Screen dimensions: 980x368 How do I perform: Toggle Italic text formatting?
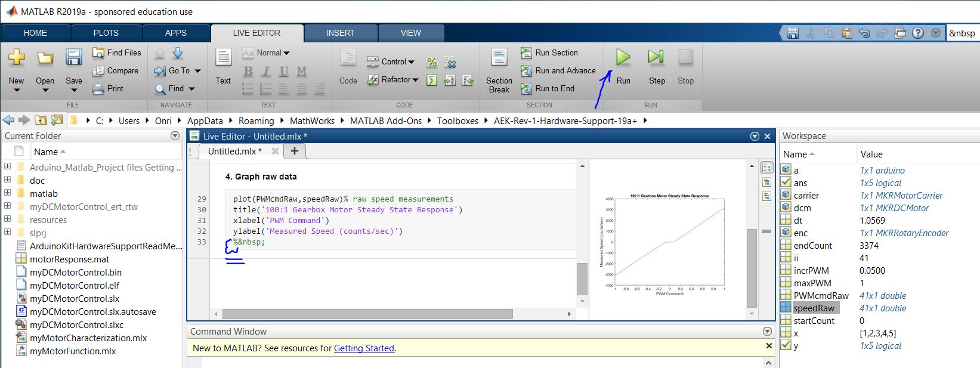[266, 72]
